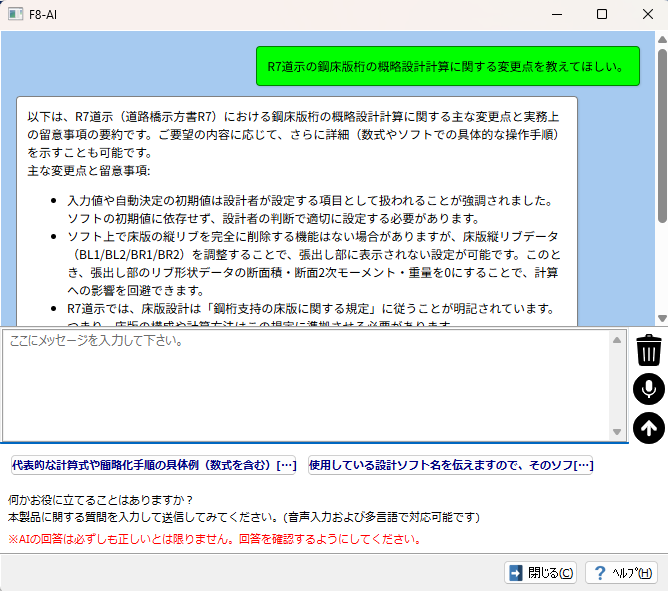
Task: Click the F8-AI app icon in the title bar
Action: point(15,14)
